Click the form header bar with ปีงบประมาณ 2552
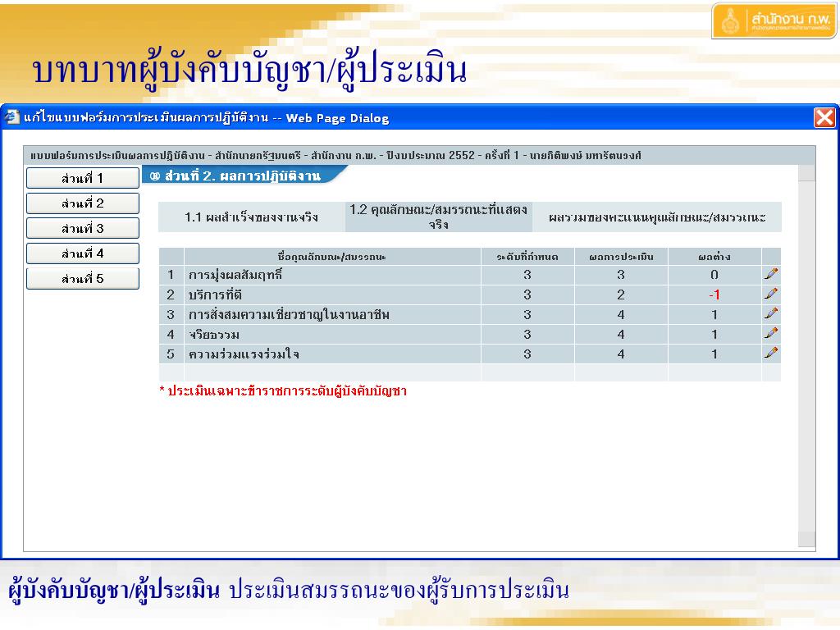The height and width of the screenshot is (630, 840). 419,155
